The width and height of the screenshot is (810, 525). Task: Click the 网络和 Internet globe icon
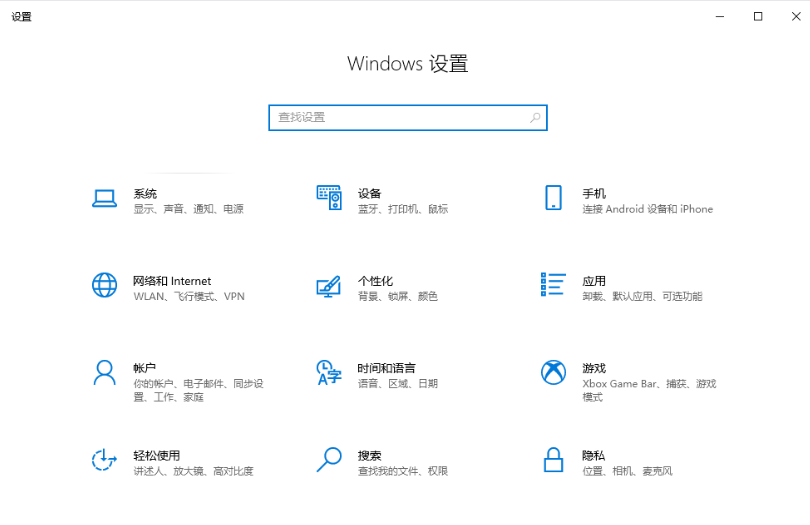[x=104, y=285]
